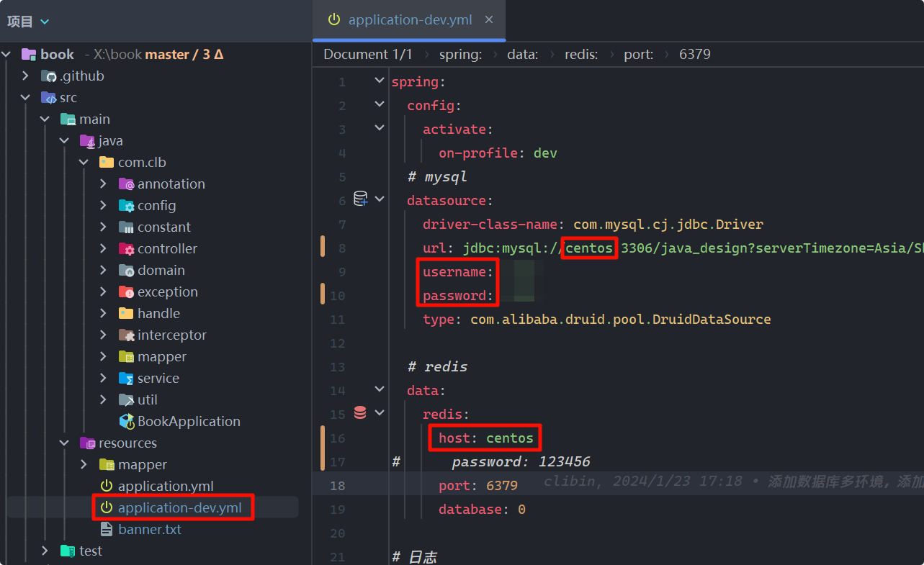Screen dimensions: 924x565
Task: Click the book project module icon
Action: point(29,54)
